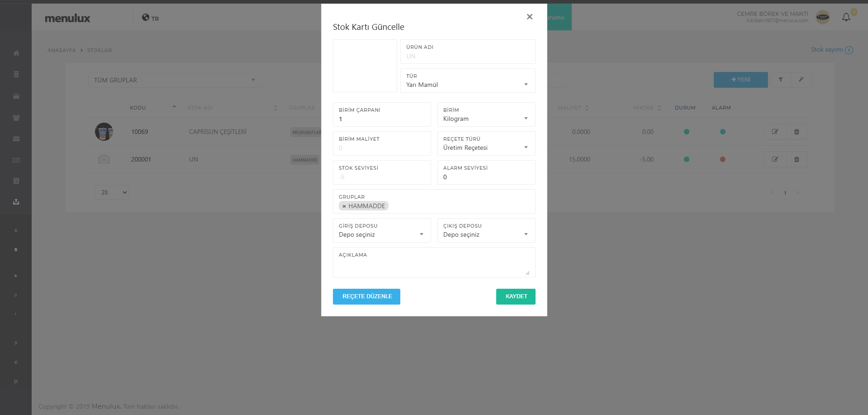
Task: Toggle DURUM dot for UN row
Action: [687, 159]
